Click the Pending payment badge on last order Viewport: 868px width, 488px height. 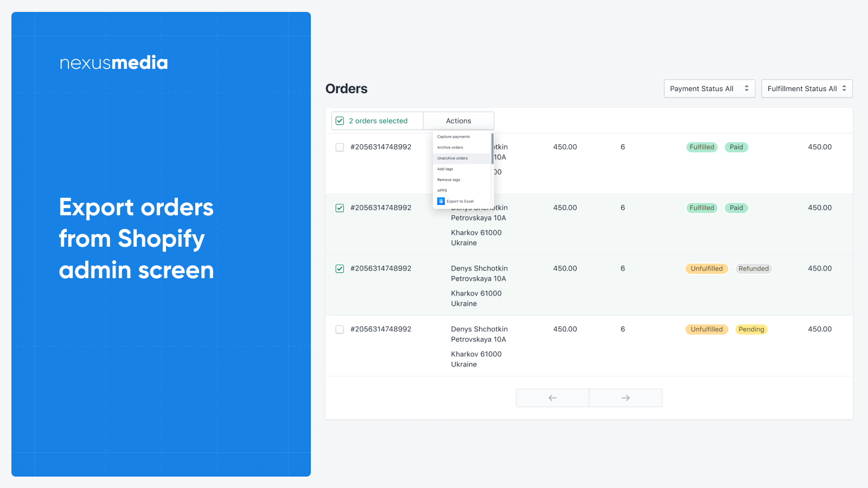point(751,329)
